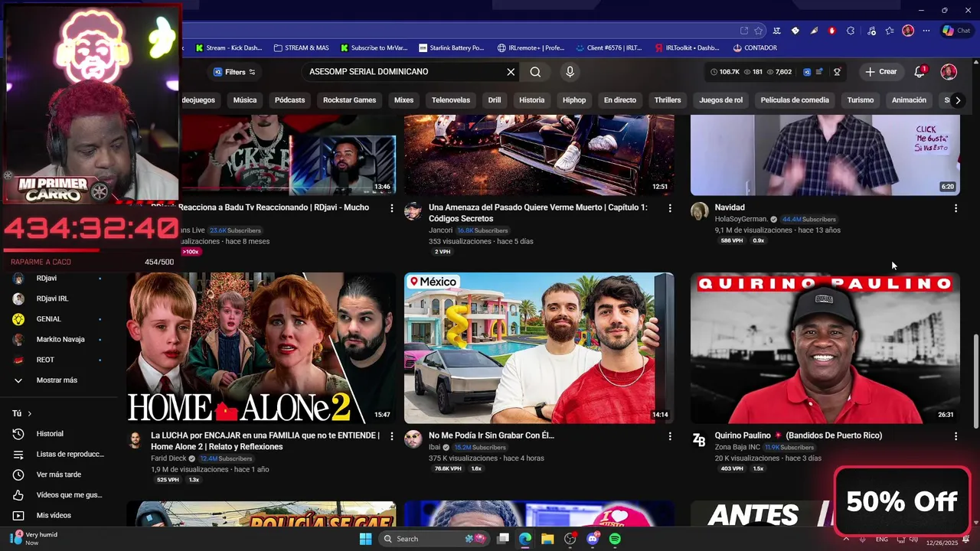Image resolution: width=980 pixels, height=551 pixels.
Task: Open Spotify from the taskbar
Action: tap(615, 539)
